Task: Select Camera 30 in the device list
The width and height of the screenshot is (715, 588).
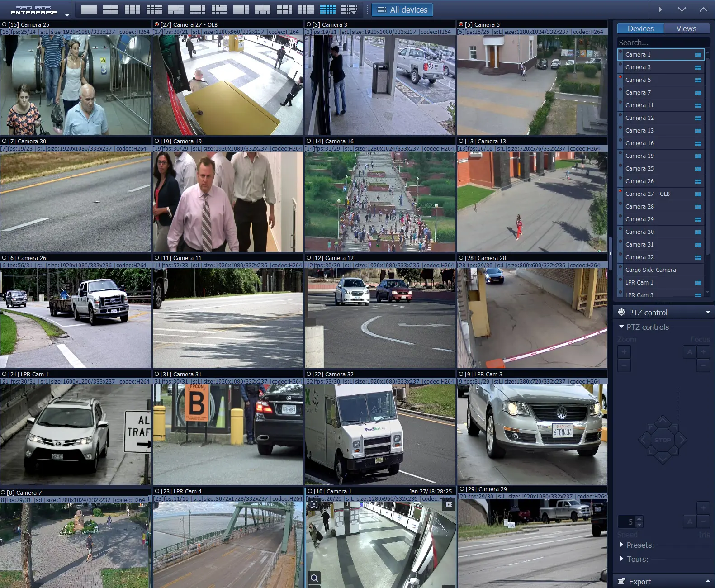Action: (x=661, y=232)
